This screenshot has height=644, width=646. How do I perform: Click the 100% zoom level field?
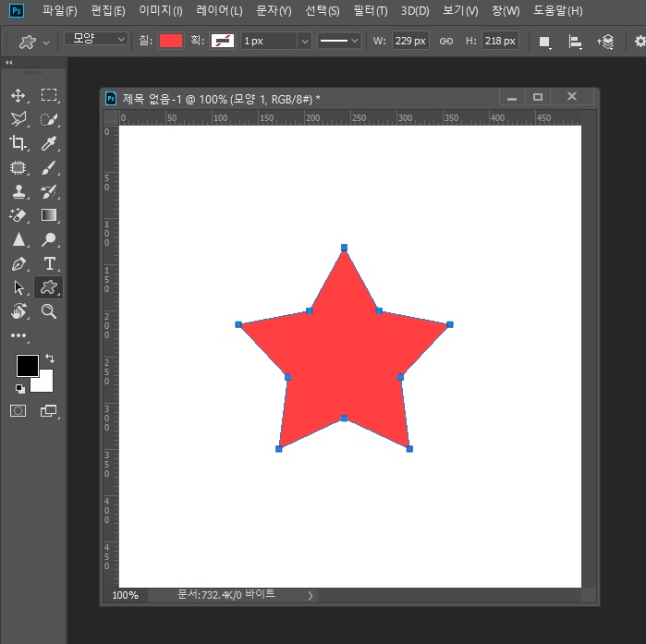[126, 595]
